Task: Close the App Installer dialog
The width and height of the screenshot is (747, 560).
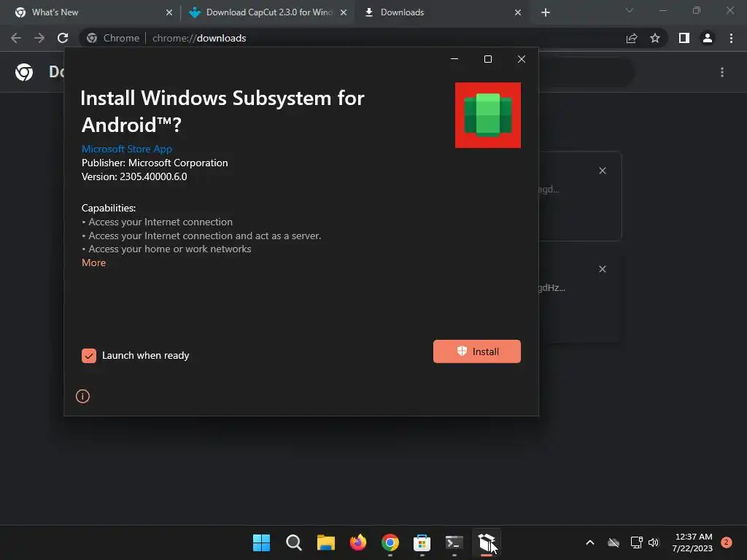Action: click(x=522, y=59)
